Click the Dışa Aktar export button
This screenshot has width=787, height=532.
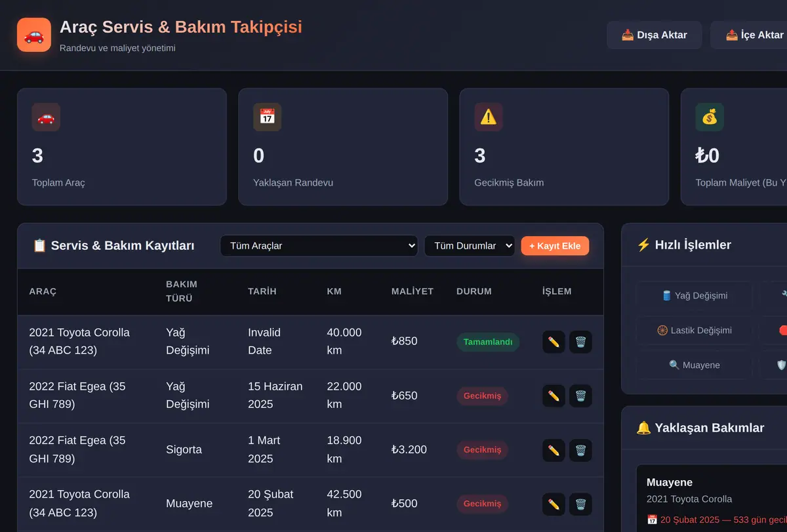(x=654, y=35)
